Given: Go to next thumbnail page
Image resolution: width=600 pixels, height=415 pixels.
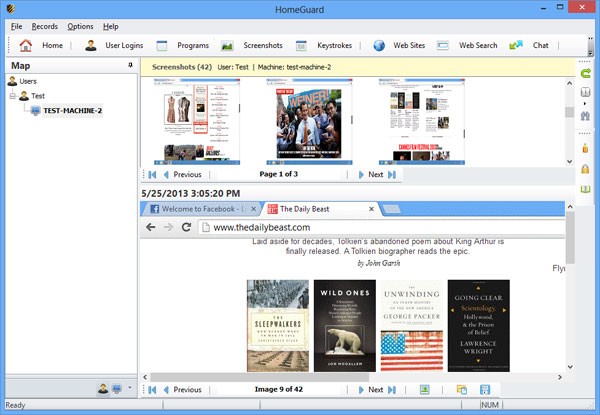Looking at the screenshot, I should tap(376, 174).
